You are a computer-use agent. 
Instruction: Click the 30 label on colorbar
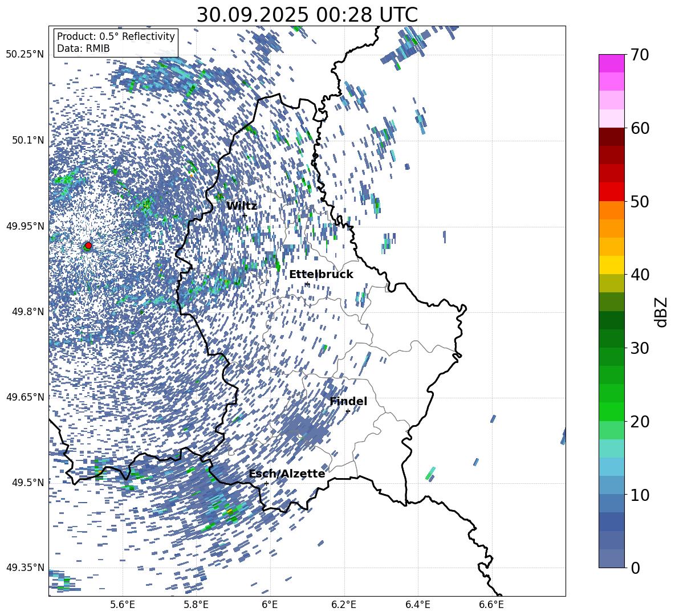tap(640, 348)
